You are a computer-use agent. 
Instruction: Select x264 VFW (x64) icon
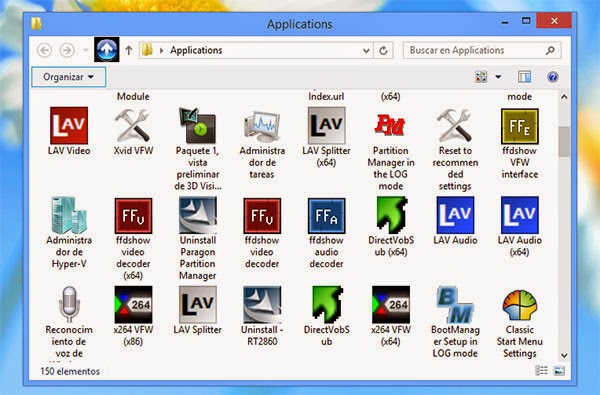click(391, 305)
